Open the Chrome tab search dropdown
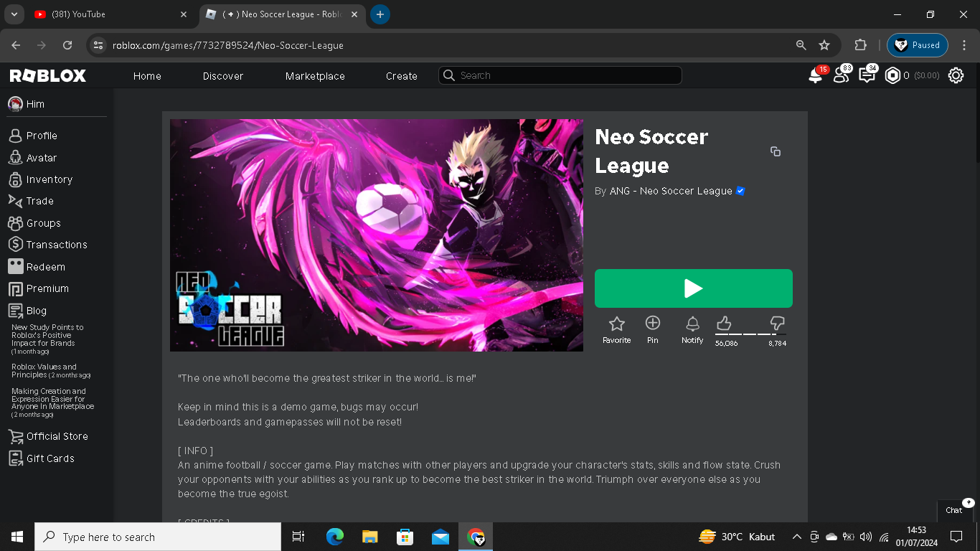 click(14, 14)
